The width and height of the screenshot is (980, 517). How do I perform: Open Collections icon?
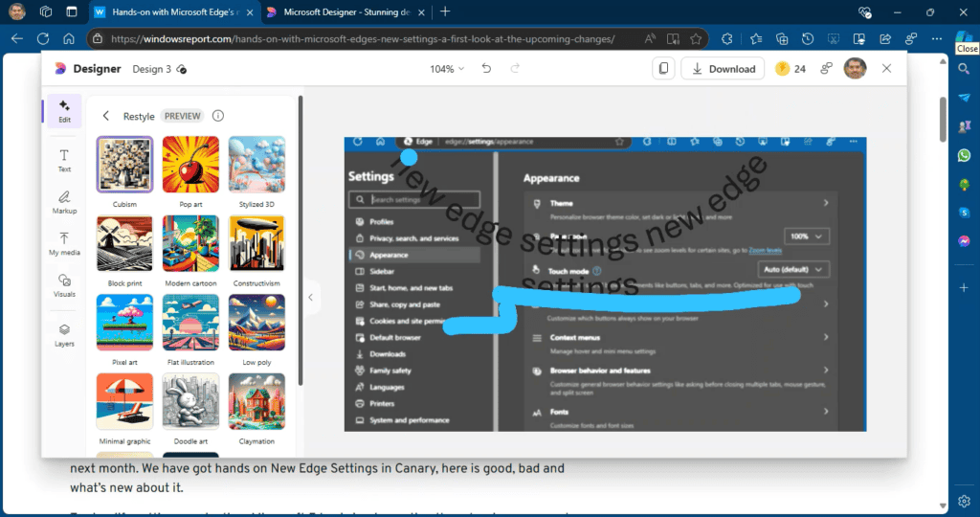tap(782, 38)
